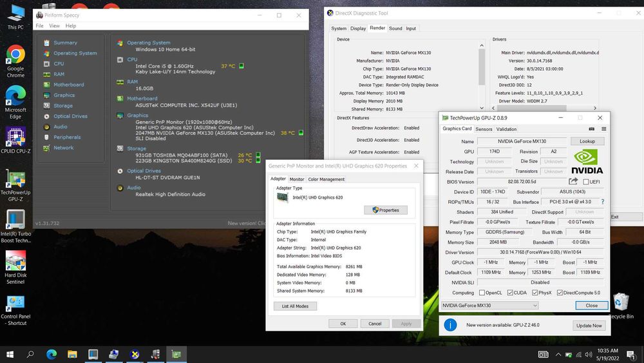Select Network in Speccy sidebar
The width and height of the screenshot is (644, 363).
(x=63, y=148)
